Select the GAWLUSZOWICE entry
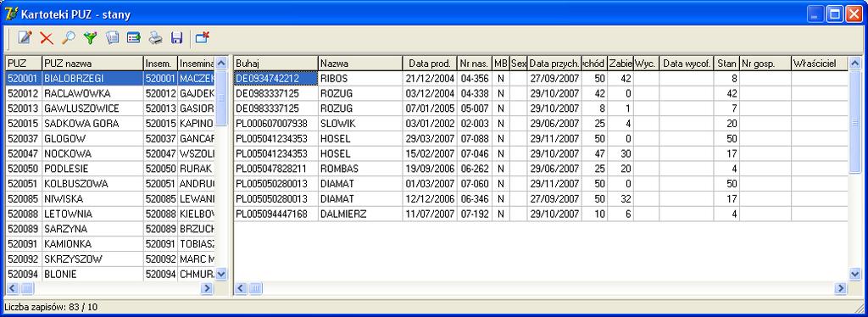The height and width of the screenshot is (317, 868). point(110,108)
